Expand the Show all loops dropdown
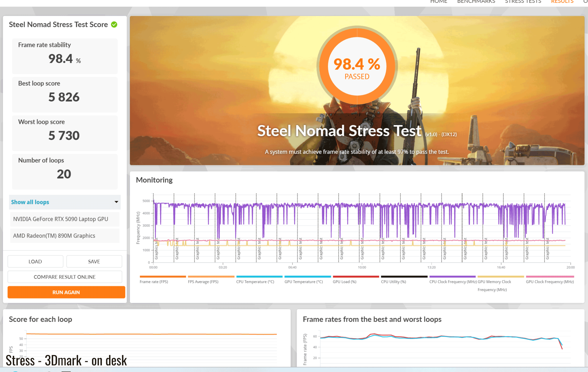This screenshot has height=372, width=588. click(x=65, y=202)
